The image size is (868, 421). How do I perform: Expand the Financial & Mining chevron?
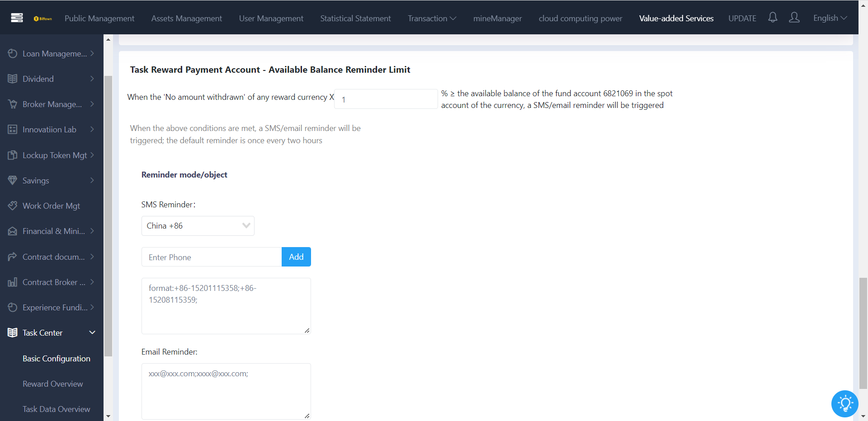point(92,231)
